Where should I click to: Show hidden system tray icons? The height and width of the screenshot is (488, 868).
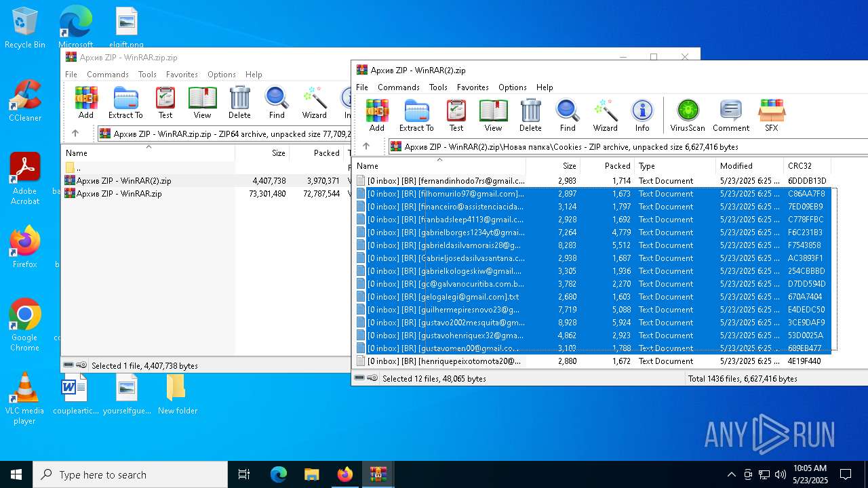[731, 474]
